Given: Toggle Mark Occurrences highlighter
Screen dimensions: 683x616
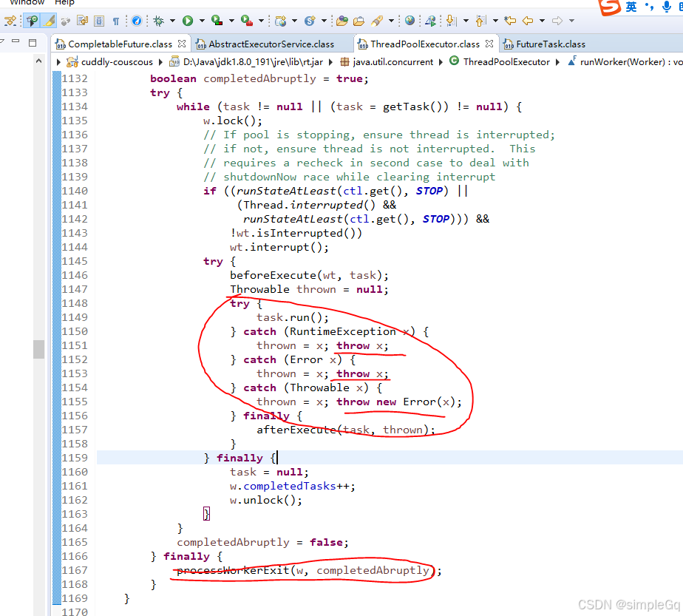Looking at the screenshot, I should pos(50,21).
